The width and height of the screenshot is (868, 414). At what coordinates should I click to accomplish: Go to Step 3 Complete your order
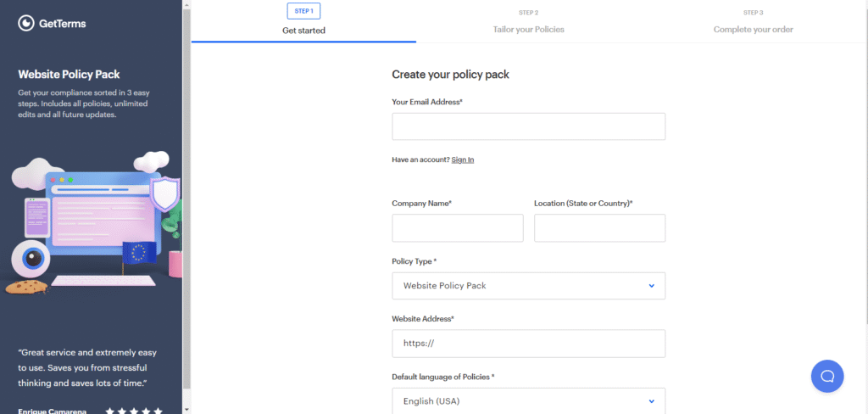753,21
